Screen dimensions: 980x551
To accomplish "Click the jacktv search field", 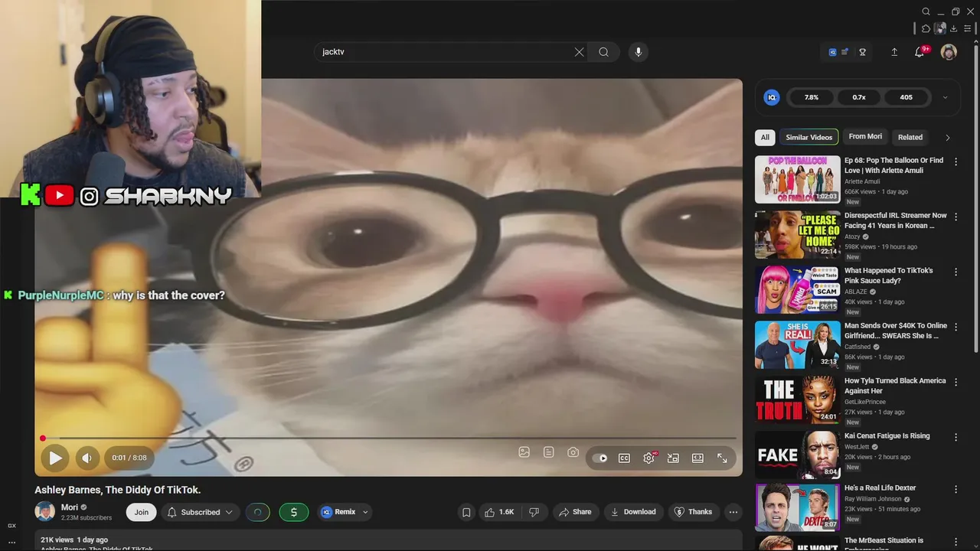I will (x=446, y=52).
